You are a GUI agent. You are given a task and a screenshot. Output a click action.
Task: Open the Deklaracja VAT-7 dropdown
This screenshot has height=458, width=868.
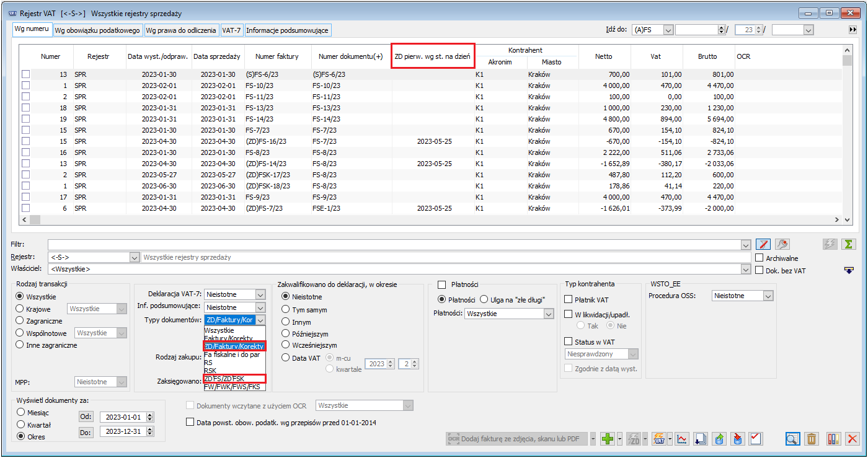[260, 294]
